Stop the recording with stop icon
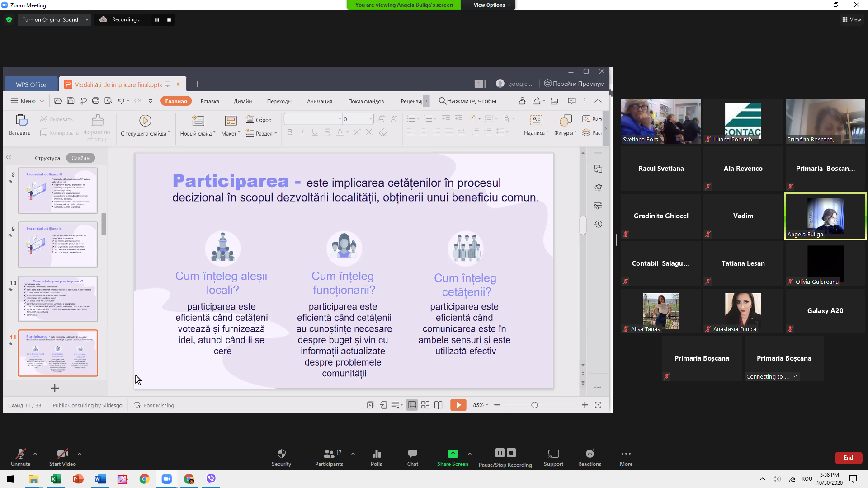 pyautogui.click(x=169, y=20)
